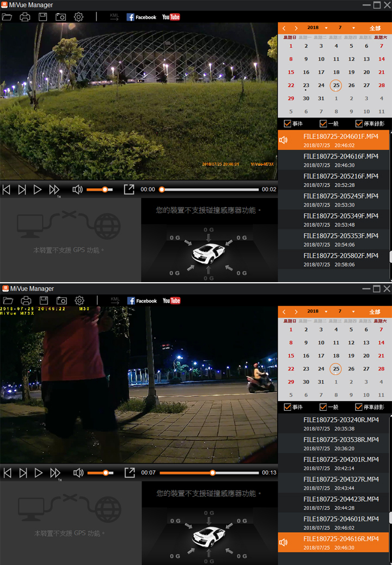Change playback speed in bottom player
The height and width of the screenshot is (565, 392).
coord(56,473)
